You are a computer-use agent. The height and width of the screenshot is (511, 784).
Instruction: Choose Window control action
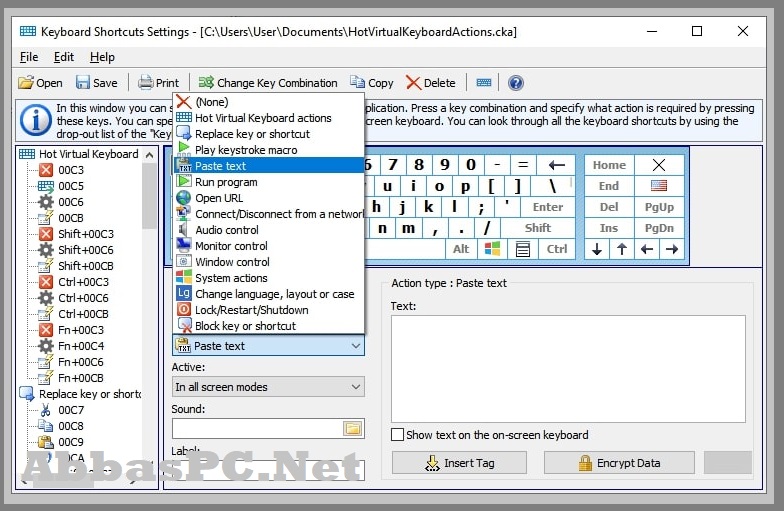(269, 262)
